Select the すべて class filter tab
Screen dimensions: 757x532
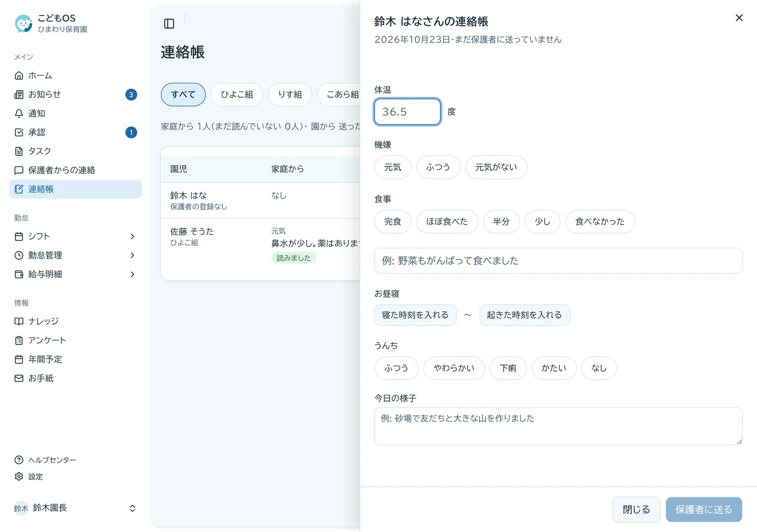pos(183,95)
